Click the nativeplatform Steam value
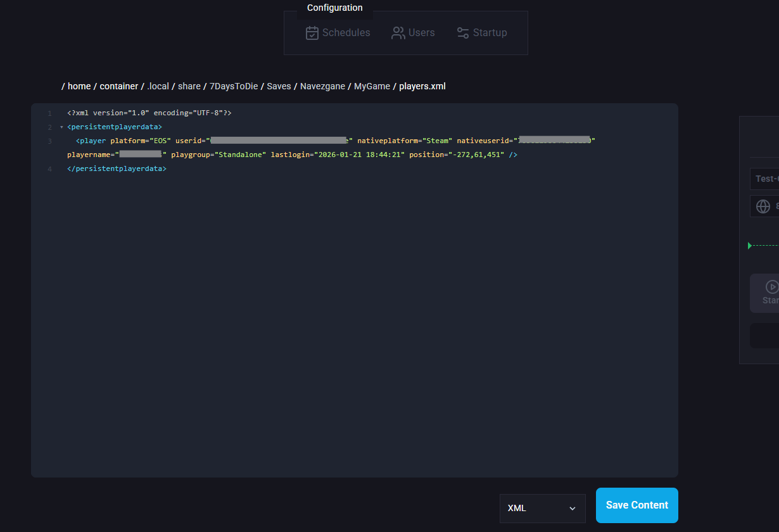This screenshot has height=532, width=779. (x=438, y=141)
